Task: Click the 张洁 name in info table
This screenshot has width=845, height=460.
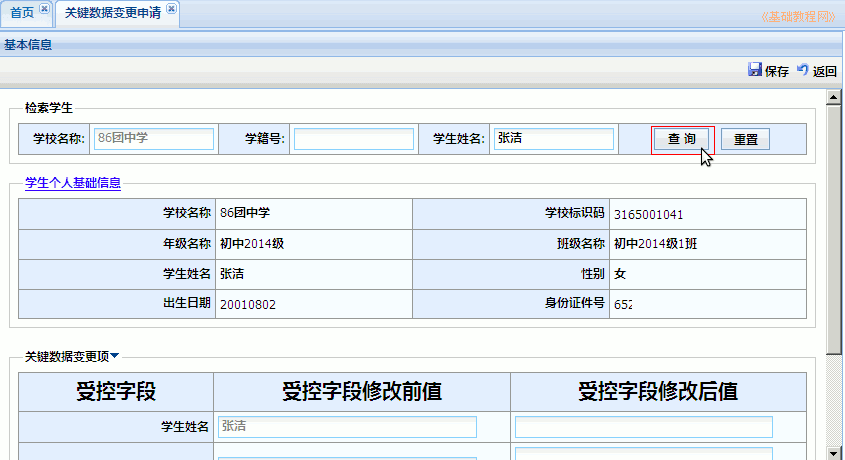Action: pyautogui.click(x=232, y=274)
